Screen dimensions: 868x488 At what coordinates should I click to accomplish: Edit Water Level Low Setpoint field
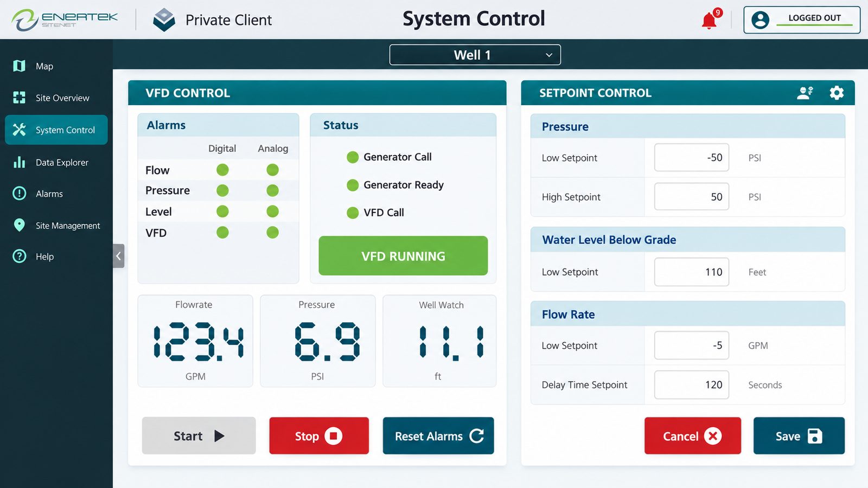(x=692, y=272)
